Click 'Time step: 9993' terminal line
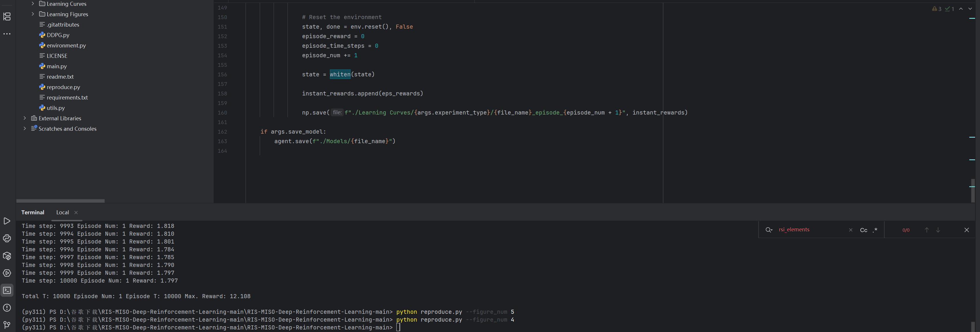This screenshot has width=980, height=332. pyautogui.click(x=98, y=226)
